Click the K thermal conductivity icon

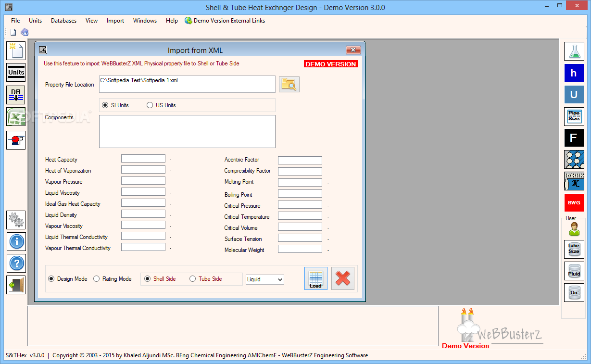point(574,181)
